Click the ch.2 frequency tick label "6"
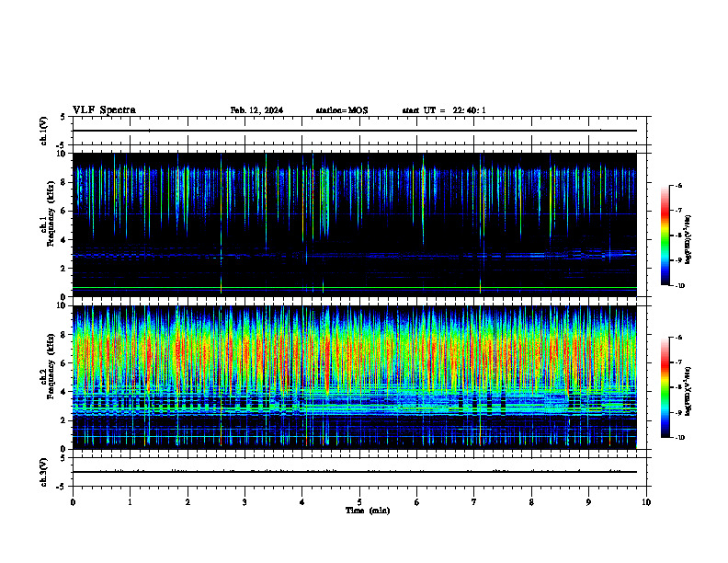This screenshot has width=728, height=563. coord(63,363)
